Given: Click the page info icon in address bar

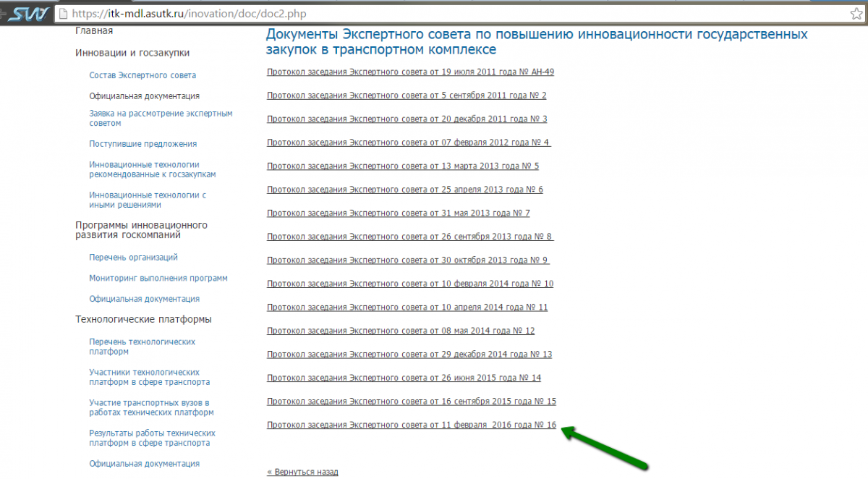Looking at the screenshot, I should (x=64, y=13).
